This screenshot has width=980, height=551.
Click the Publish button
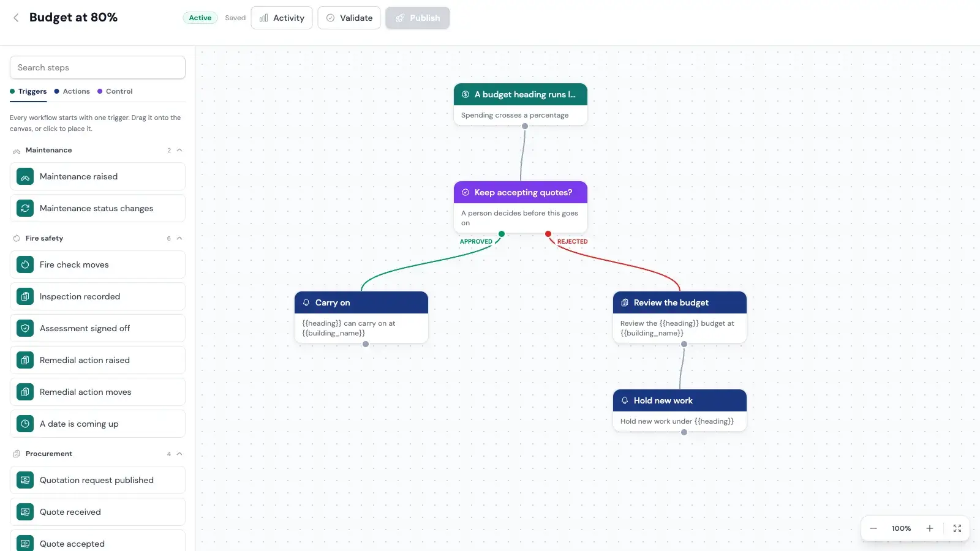418,18
